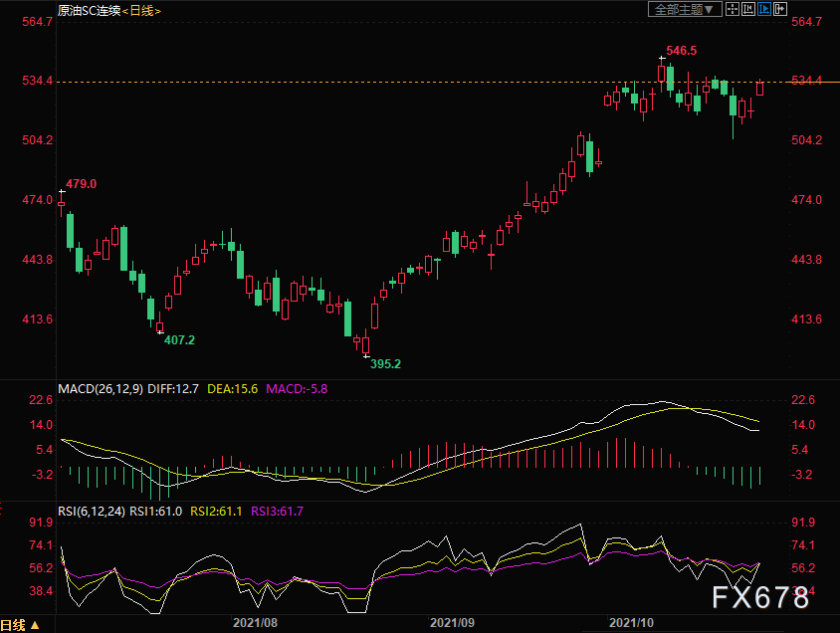840x633 pixels.
Task: Click the RSI2:61.1 value
Action: (x=216, y=512)
